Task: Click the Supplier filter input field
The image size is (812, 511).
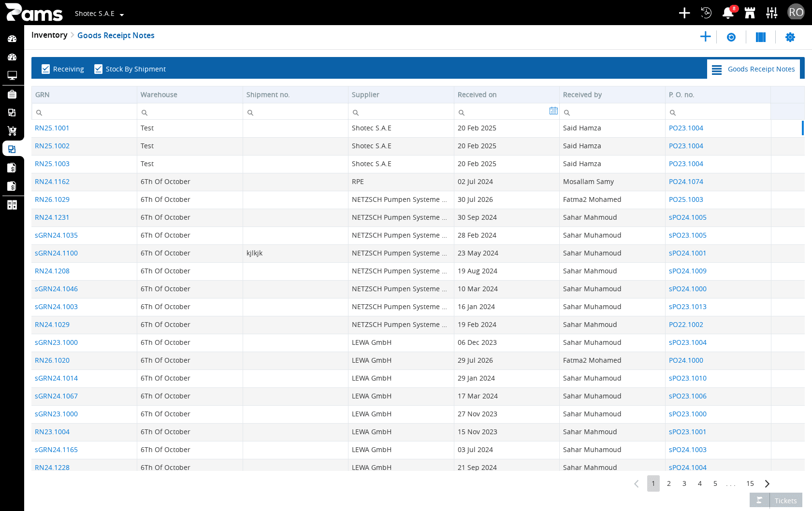Action: tap(401, 112)
